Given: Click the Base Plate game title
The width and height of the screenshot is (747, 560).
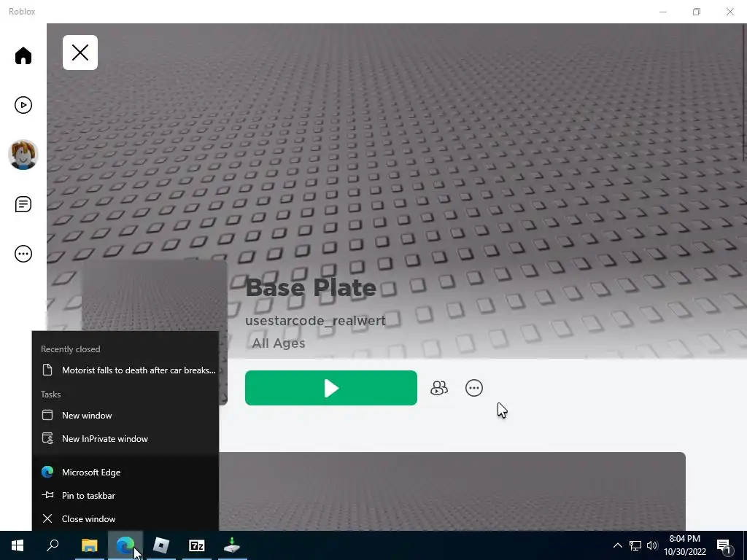Looking at the screenshot, I should [x=311, y=288].
